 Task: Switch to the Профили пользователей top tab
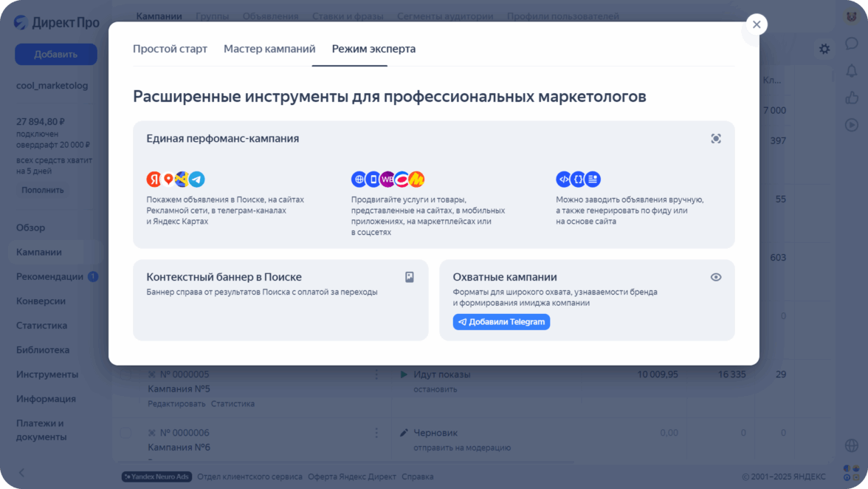pyautogui.click(x=563, y=16)
